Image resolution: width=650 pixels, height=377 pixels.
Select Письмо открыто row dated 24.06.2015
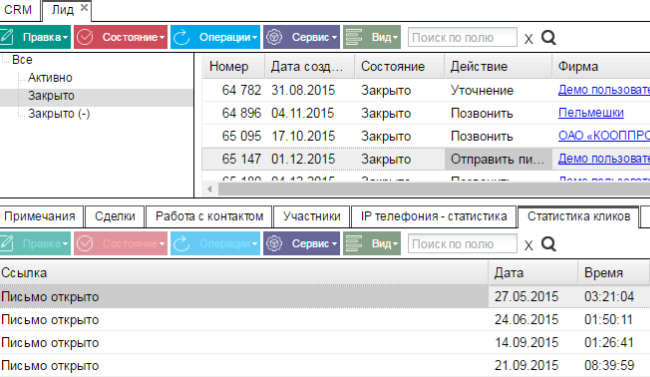click(325, 319)
